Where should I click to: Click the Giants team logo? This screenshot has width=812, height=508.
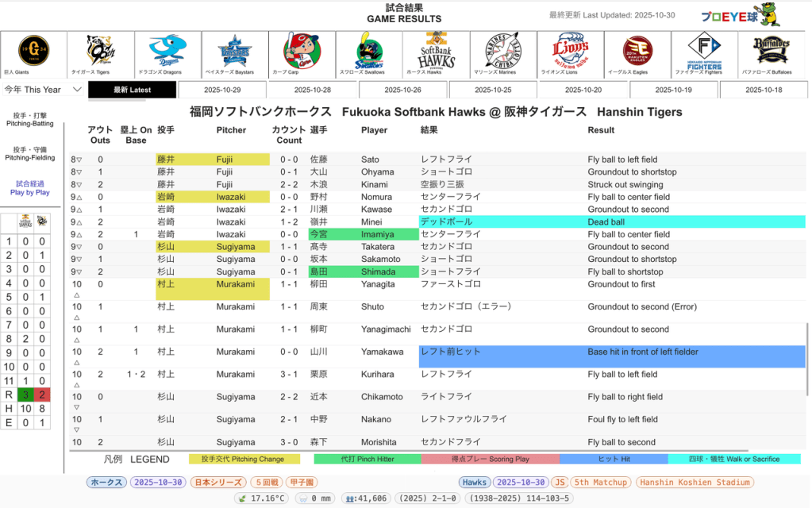(x=33, y=52)
